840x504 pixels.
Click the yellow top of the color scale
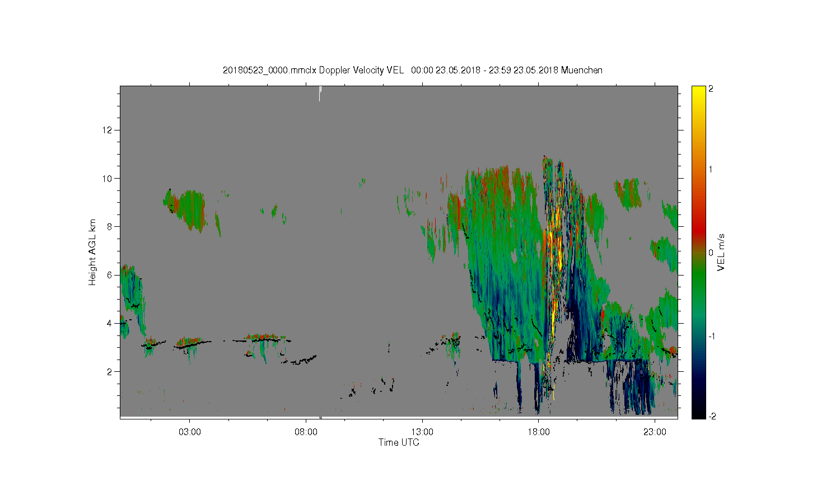(x=698, y=92)
